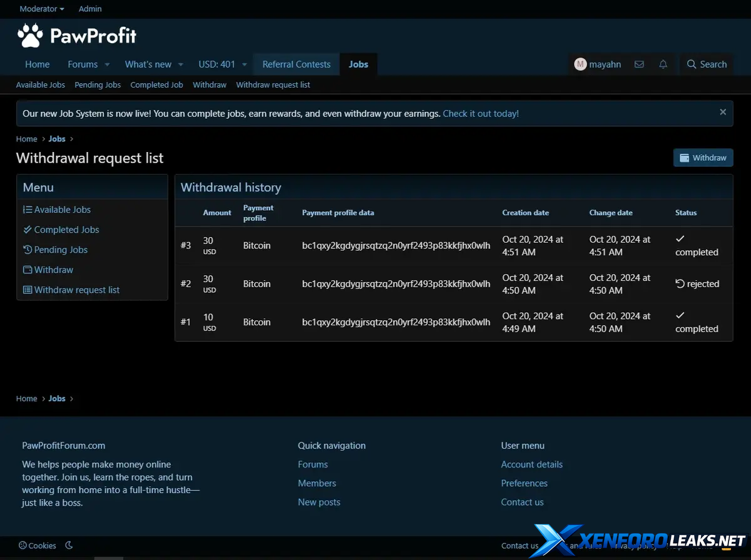Click Completed Job in sub-navigation bar

pyautogui.click(x=156, y=84)
